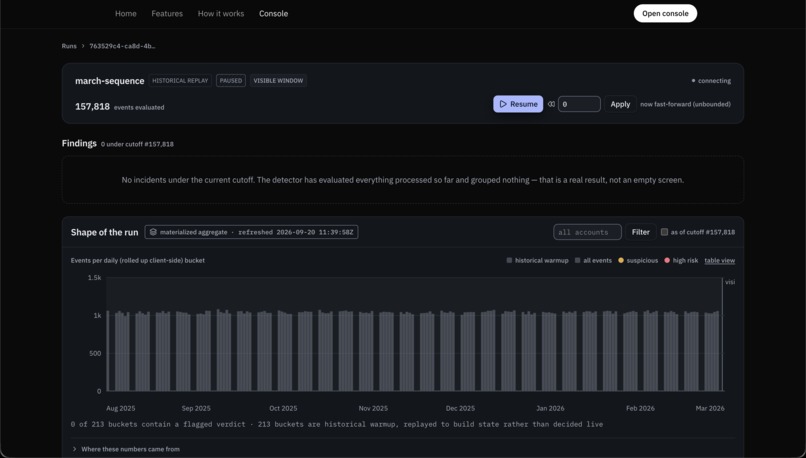Click the connecting status indicator
Screen dimensions: 806x458
point(711,81)
